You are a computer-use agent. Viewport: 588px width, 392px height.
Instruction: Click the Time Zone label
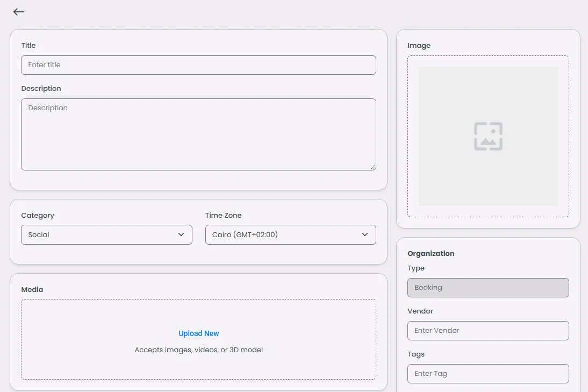point(223,216)
